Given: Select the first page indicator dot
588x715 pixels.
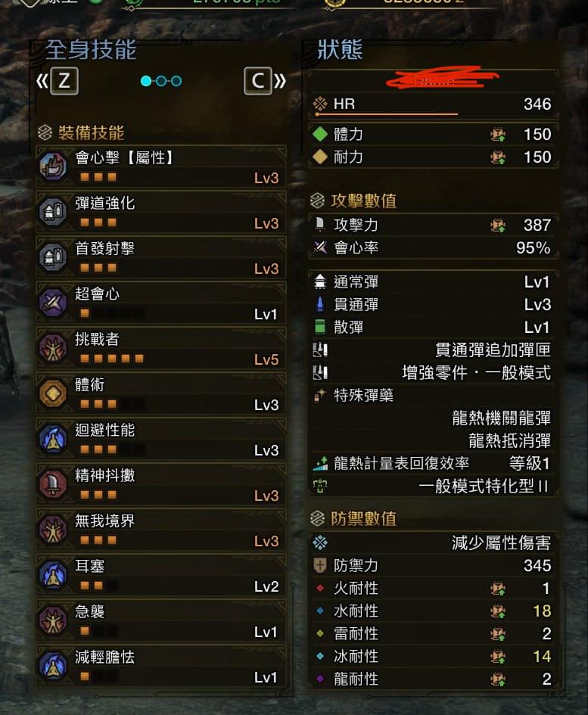Looking at the screenshot, I should 146,81.
